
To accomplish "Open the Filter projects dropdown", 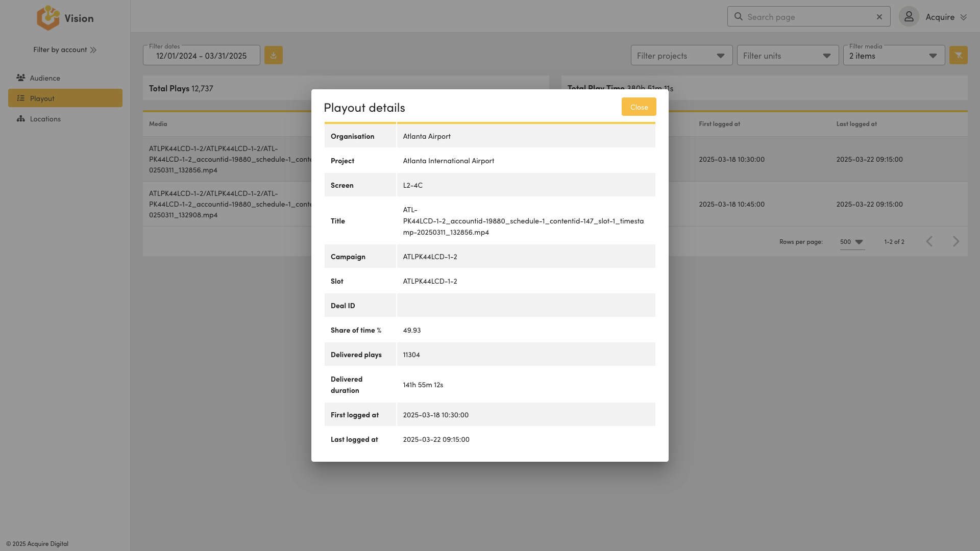I will pyautogui.click(x=681, y=55).
